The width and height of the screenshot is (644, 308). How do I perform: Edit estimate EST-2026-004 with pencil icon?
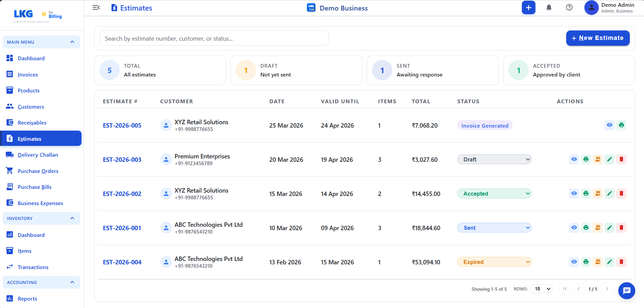click(x=609, y=262)
